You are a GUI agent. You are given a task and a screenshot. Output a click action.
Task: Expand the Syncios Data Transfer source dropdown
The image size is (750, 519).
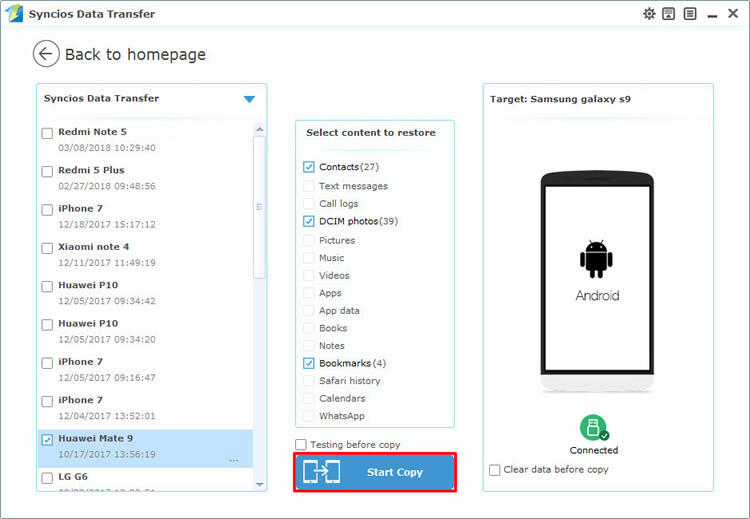[x=249, y=99]
